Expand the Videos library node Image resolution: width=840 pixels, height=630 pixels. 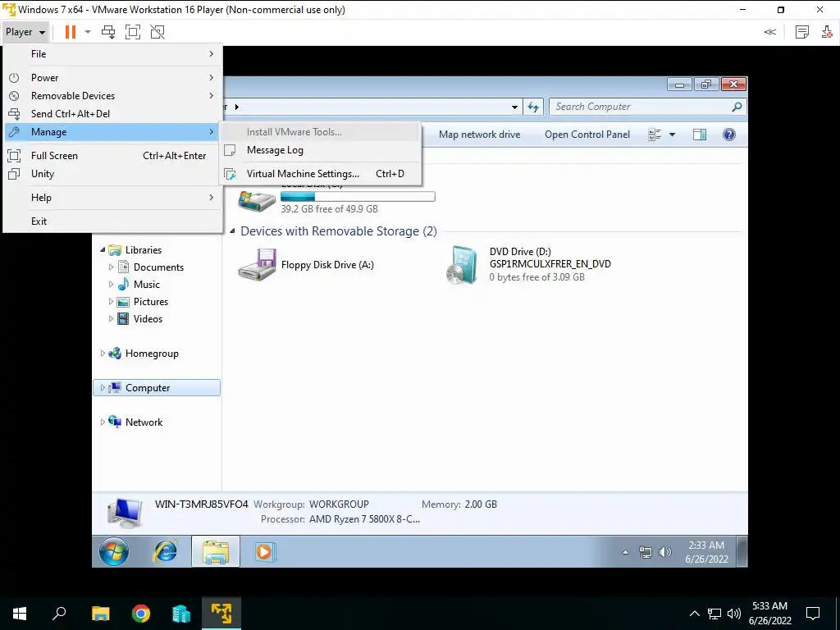pos(111,319)
